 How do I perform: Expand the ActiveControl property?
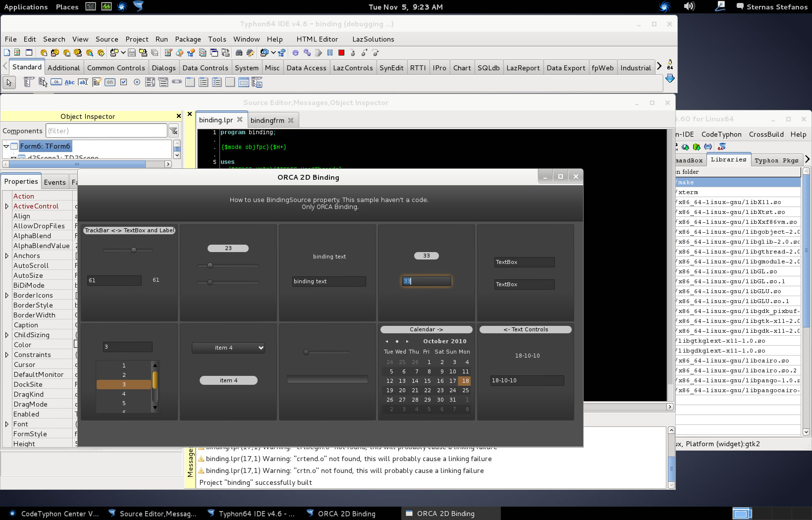[6, 206]
